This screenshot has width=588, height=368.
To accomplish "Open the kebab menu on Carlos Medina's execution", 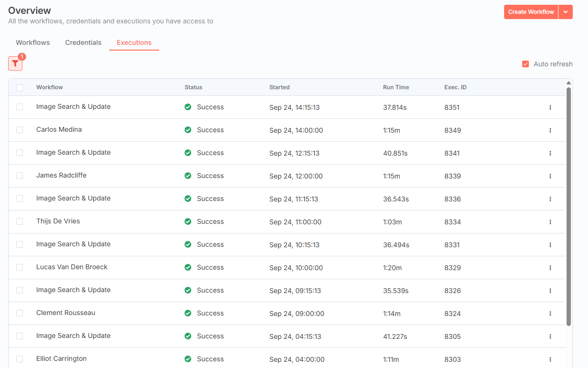I will (550, 130).
